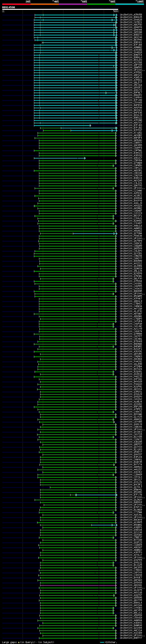Open hit UniRef100_A9S7U7
146x644 pixels.
click(131, 123)
